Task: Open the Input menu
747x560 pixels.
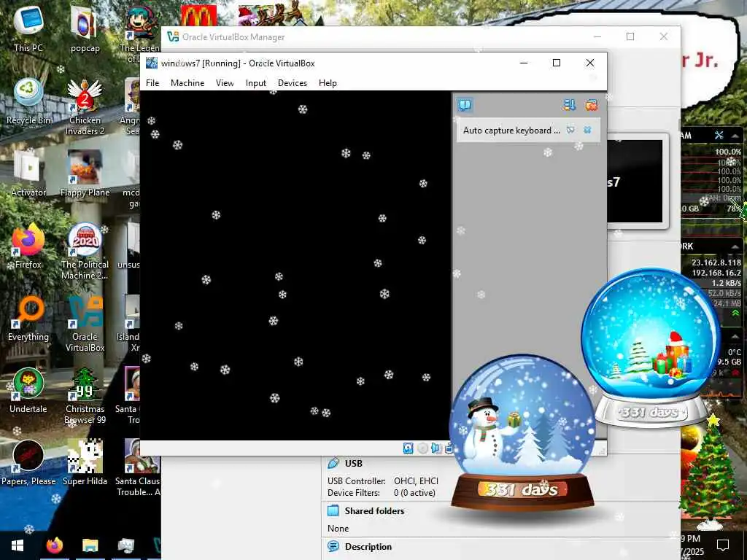Action: pos(256,83)
